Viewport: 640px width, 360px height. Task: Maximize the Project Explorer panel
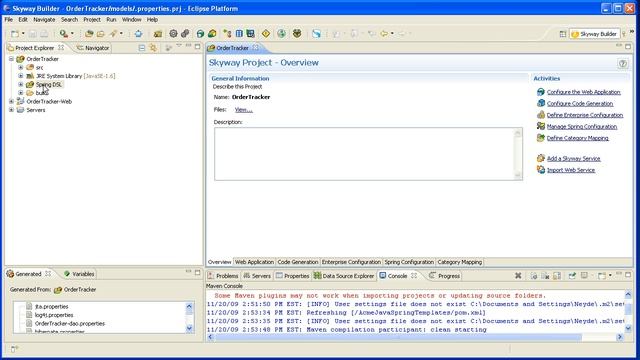198,47
